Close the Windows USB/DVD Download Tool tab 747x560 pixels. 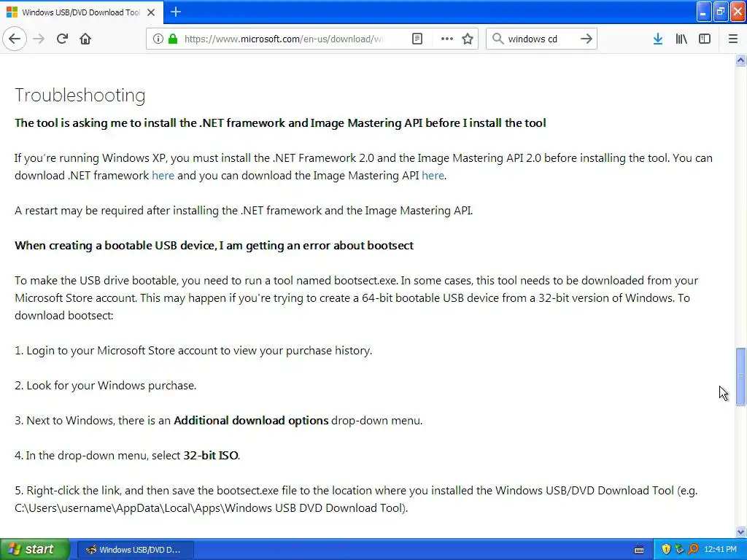click(x=151, y=12)
